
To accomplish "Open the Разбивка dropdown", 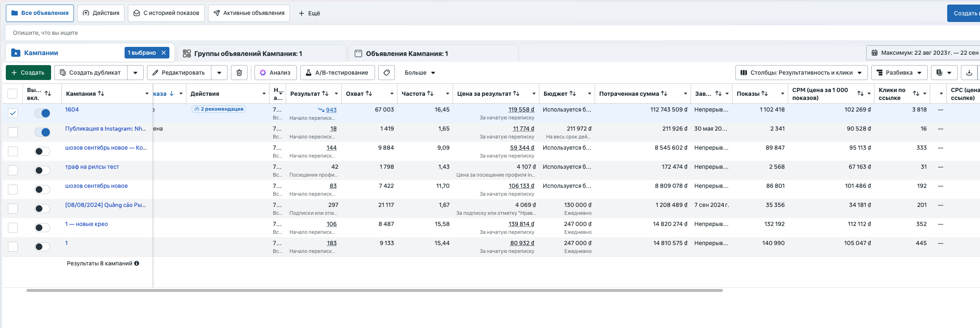I will 899,73.
